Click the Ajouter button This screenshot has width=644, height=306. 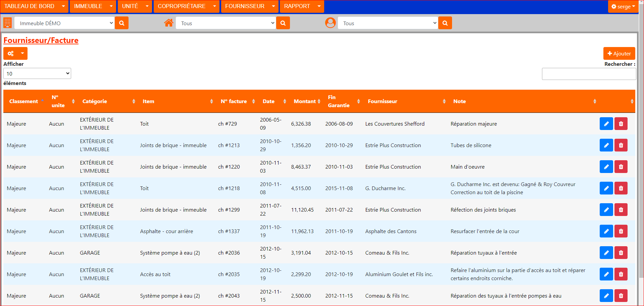619,53
